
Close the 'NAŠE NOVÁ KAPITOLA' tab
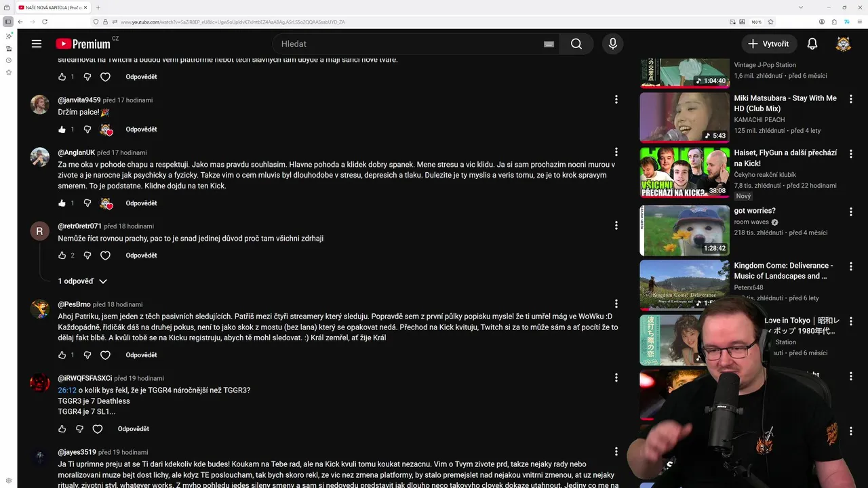coord(85,7)
